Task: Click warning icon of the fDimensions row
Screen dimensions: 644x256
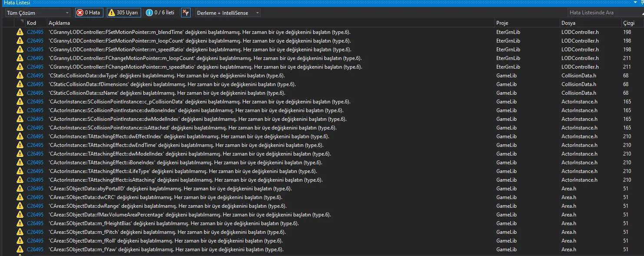Action: point(20,84)
